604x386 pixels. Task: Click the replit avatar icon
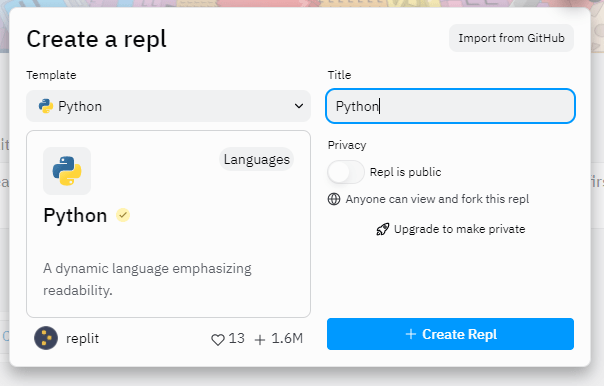click(46, 338)
